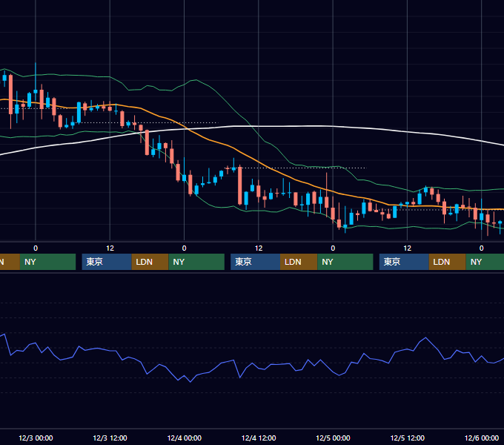Click the 12/4 12:00 date label
The height and width of the screenshot is (445, 504).
259,438
